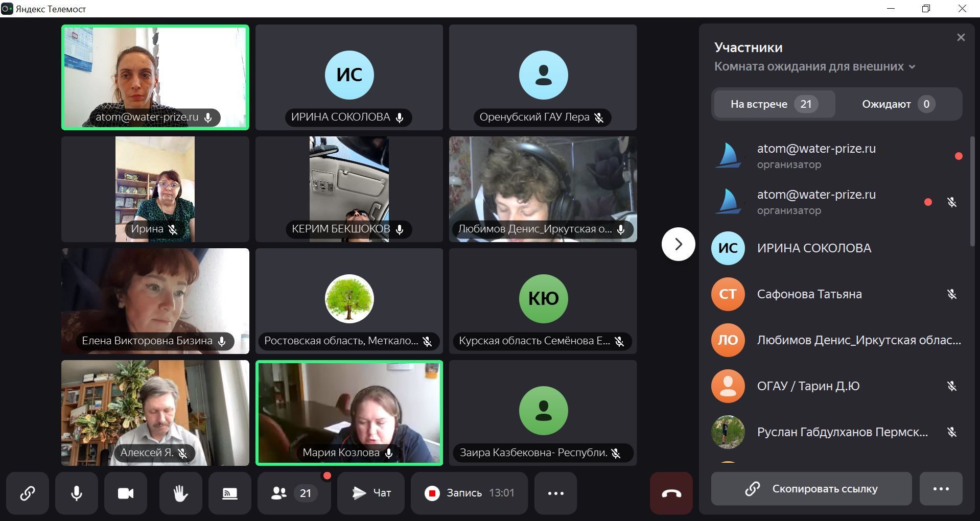Click muted mic icon next to Сафонова Татьяна
This screenshot has height=521, width=980.
951,294
